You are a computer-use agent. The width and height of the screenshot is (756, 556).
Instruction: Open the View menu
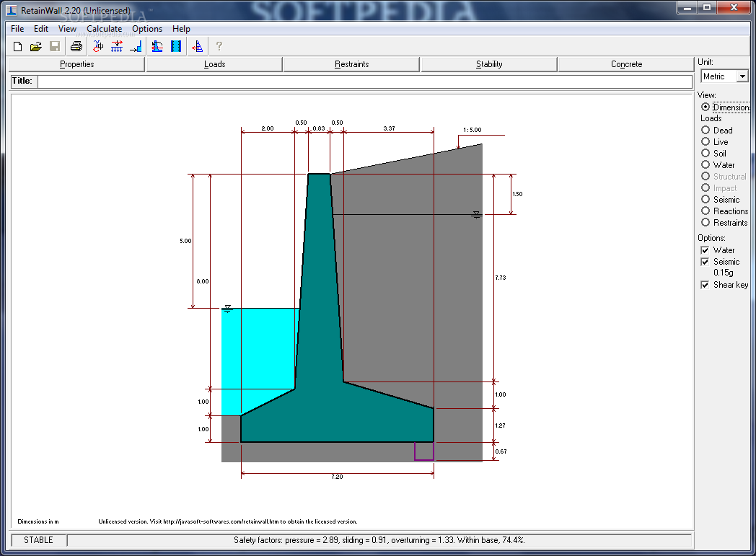[68, 29]
